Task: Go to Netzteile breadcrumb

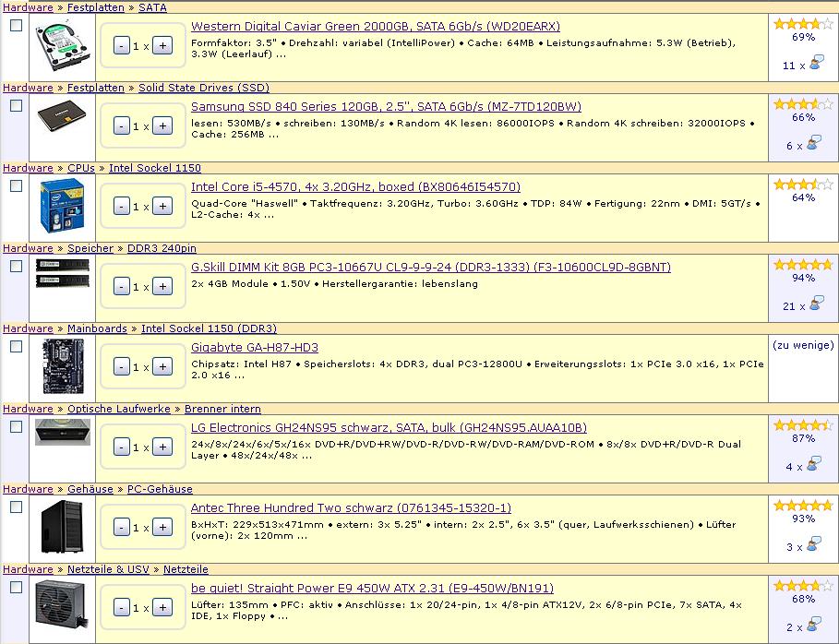Action: (186, 569)
